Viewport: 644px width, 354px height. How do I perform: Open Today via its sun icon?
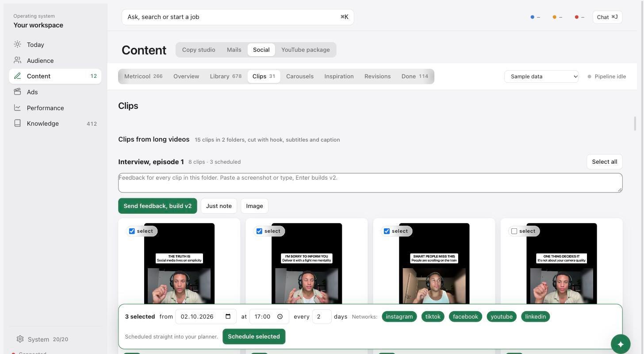pyautogui.click(x=17, y=44)
